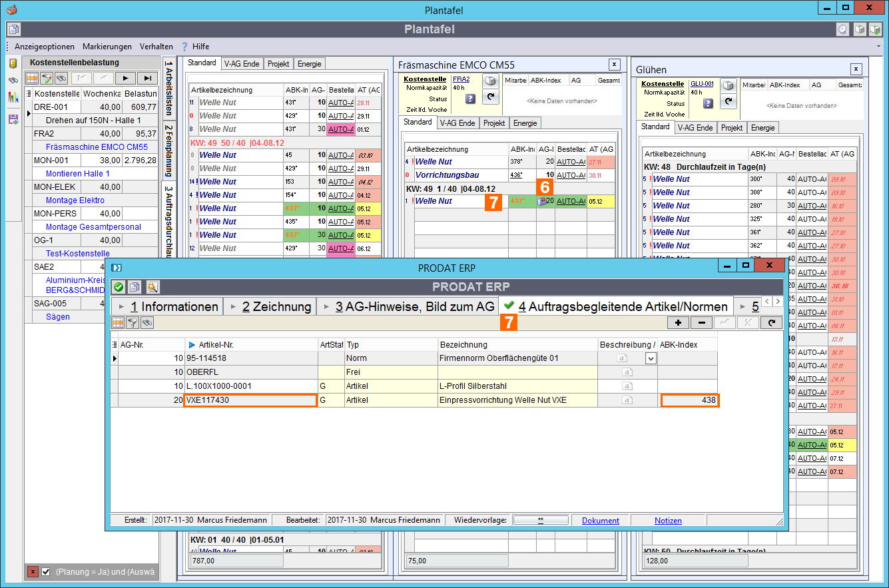Open column chooser in Kostenstellenbelastung table header
This screenshot has height=588, width=889.
(28, 93)
